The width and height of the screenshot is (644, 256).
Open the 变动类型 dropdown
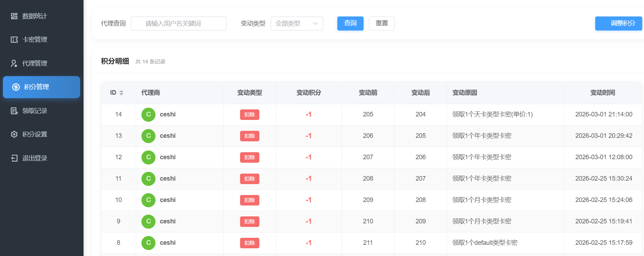pos(296,23)
